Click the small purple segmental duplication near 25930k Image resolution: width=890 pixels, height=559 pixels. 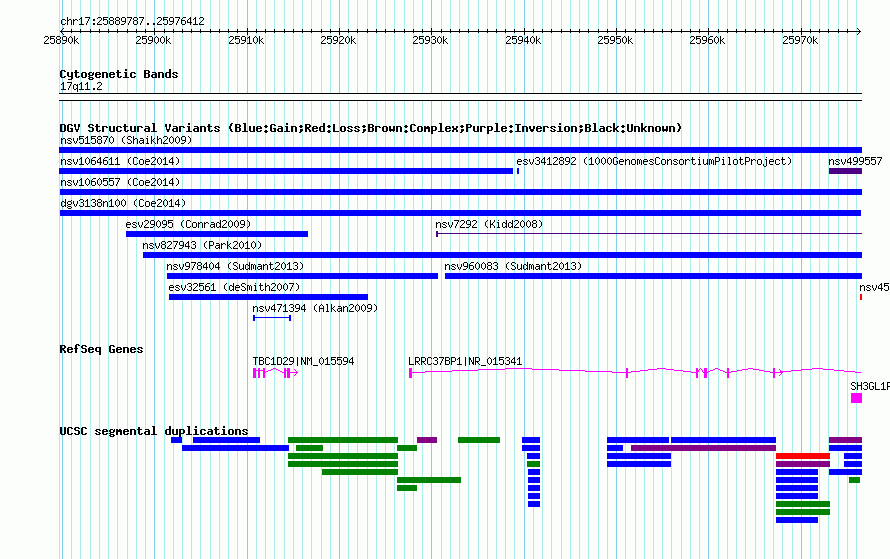[x=427, y=440]
